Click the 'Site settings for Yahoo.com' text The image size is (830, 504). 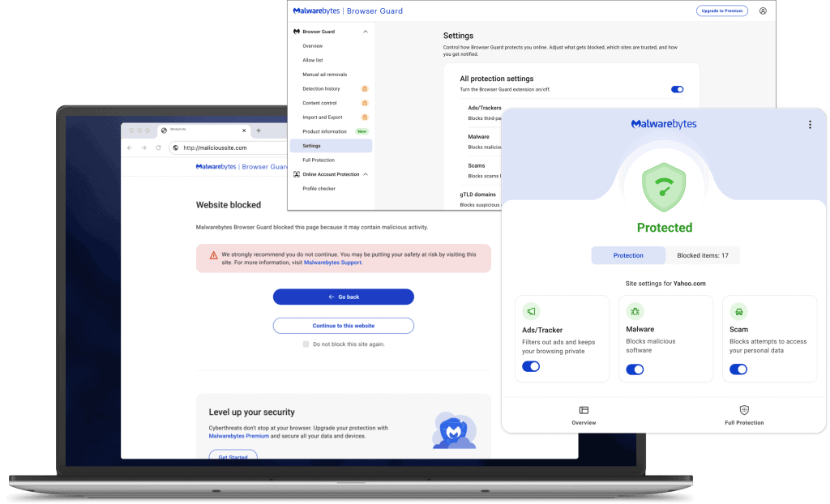click(665, 284)
